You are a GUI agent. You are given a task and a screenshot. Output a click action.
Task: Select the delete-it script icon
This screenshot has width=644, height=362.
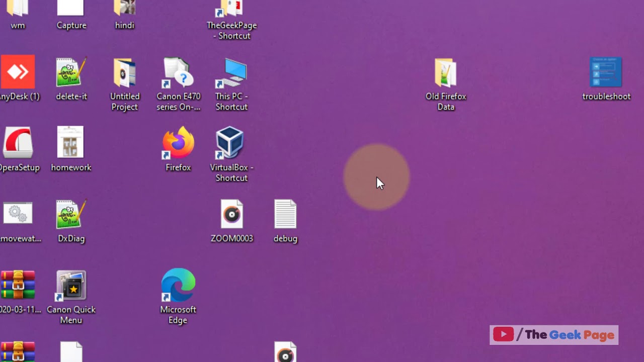(x=71, y=72)
